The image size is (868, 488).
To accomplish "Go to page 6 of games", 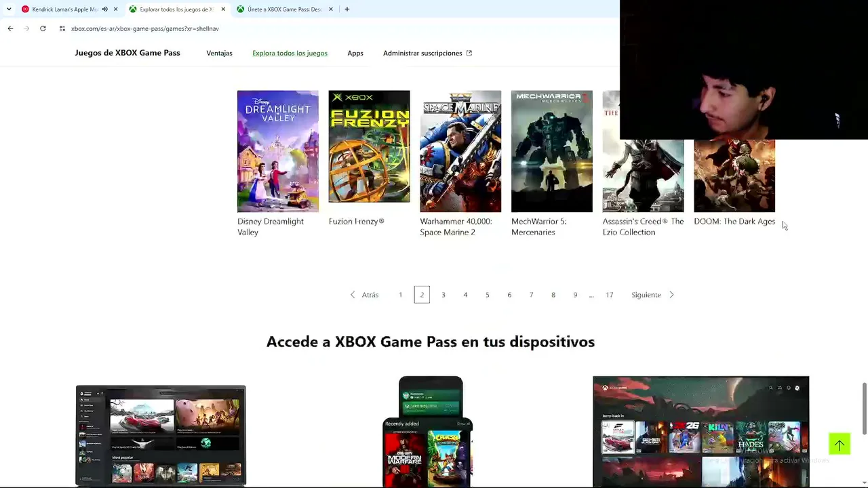I will click(x=509, y=295).
